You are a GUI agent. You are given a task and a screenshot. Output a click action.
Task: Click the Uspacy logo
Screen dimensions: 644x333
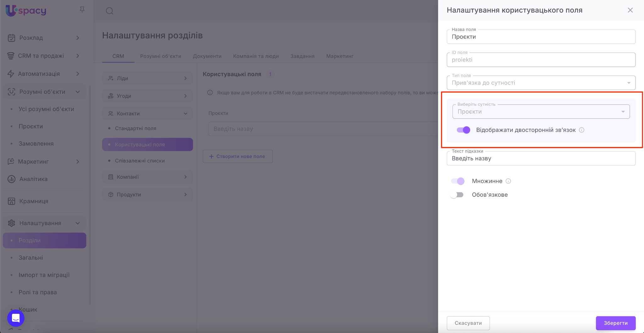(26, 11)
